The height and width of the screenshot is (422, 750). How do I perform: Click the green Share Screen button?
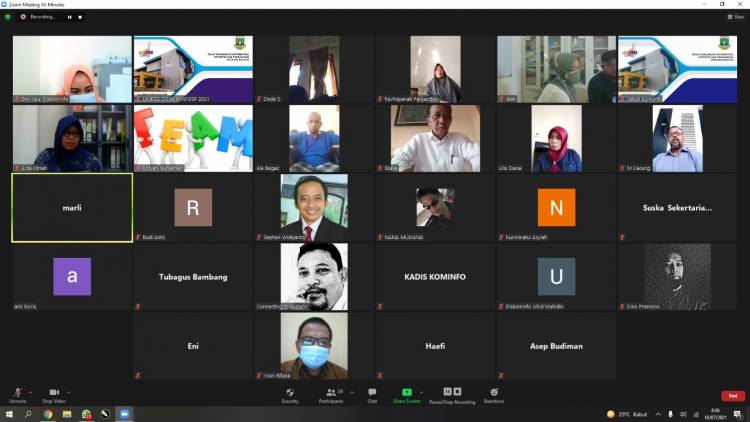pos(407,395)
